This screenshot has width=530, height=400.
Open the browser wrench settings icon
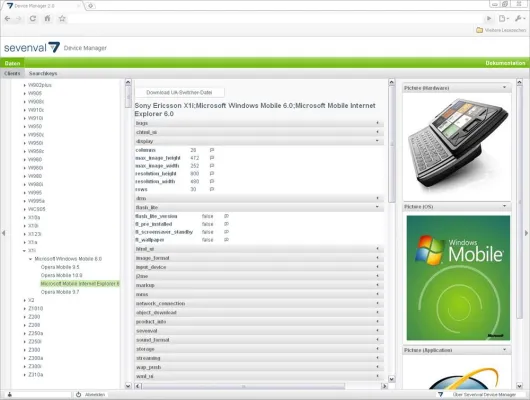pos(519,19)
